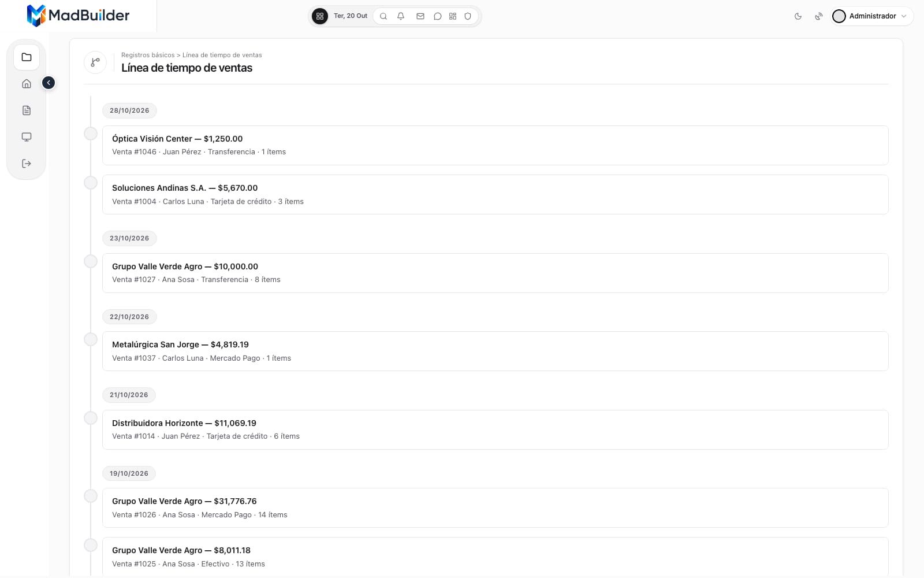Click timeline marker beside Metalúrgica San Jorge
The image size is (924, 578).
point(91,339)
